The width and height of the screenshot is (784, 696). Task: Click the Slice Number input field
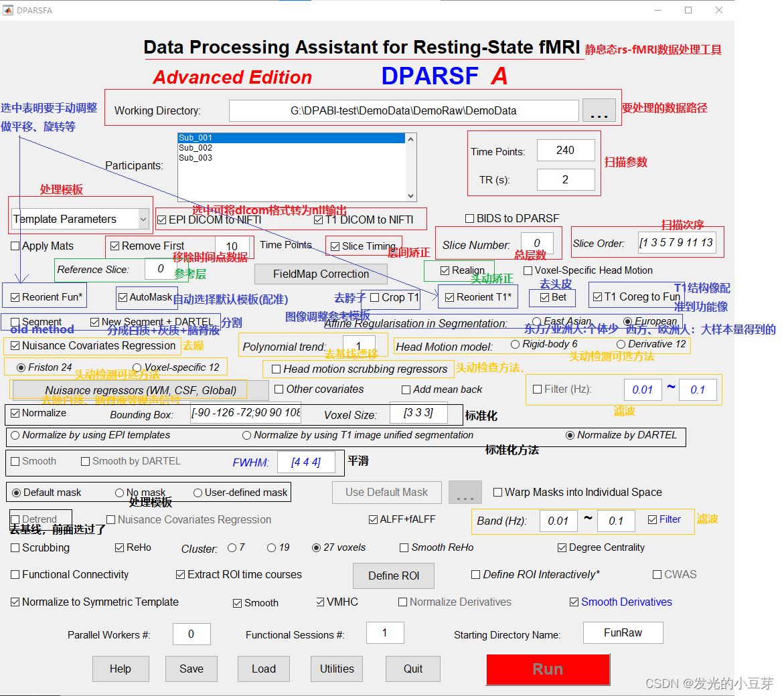(x=537, y=244)
